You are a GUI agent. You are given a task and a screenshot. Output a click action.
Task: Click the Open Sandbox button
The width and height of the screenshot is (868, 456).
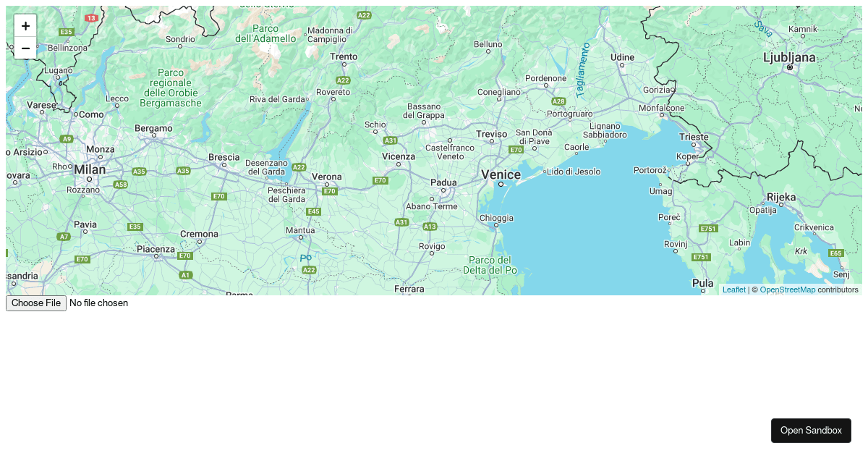(x=811, y=431)
